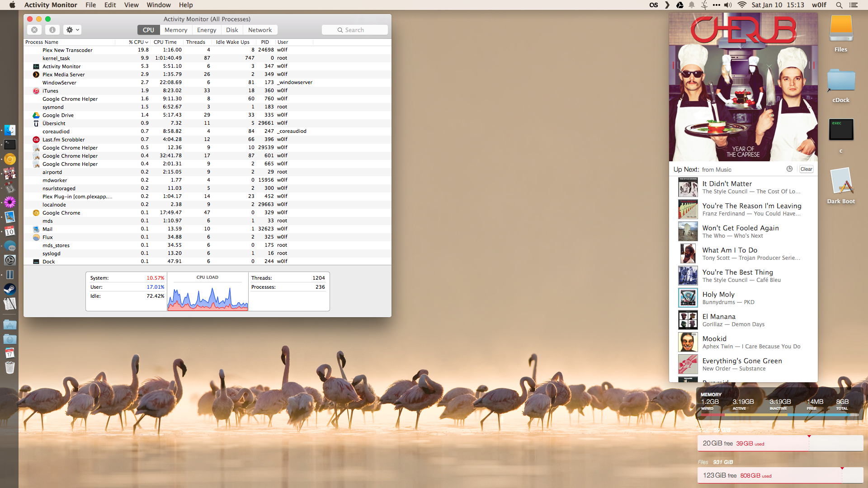Switch to the Energy tab
This screenshot has height=488, width=868.
pyautogui.click(x=207, y=30)
